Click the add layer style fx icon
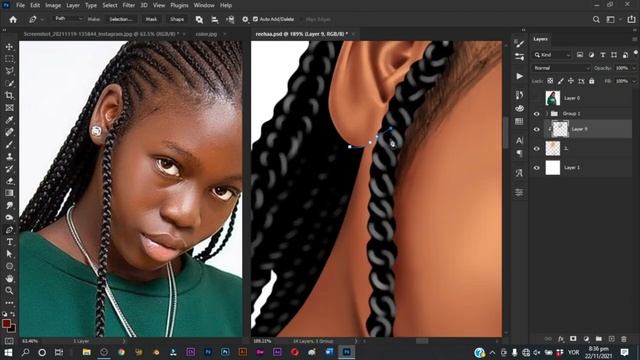The height and width of the screenshot is (360, 640). [561, 339]
